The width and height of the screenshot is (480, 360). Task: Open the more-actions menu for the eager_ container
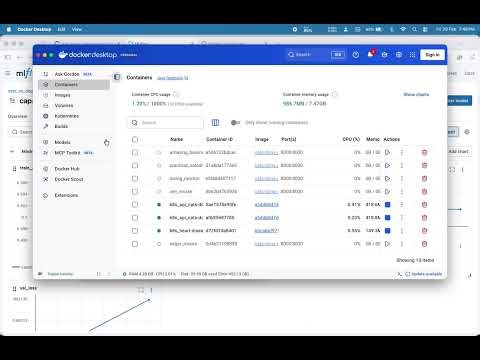402,244
